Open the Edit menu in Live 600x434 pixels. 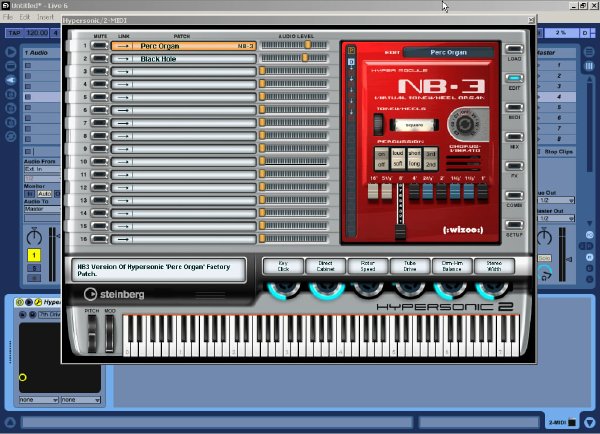25,17
